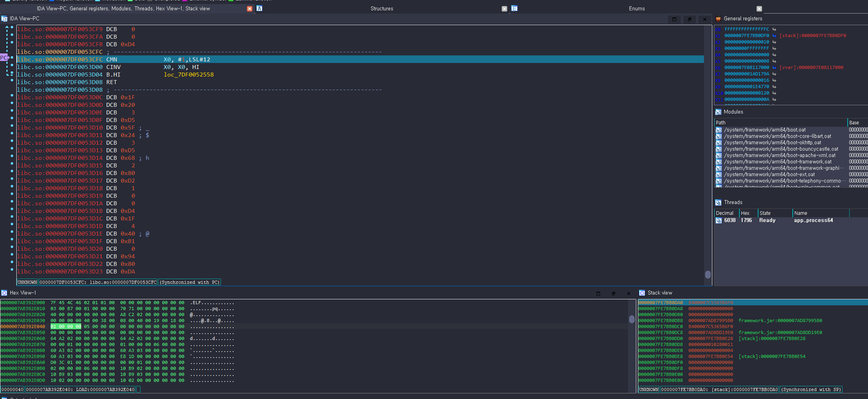This screenshot has width=868, height=399.
Task: Select the CMN X0 instruction line
Action: [360, 59]
